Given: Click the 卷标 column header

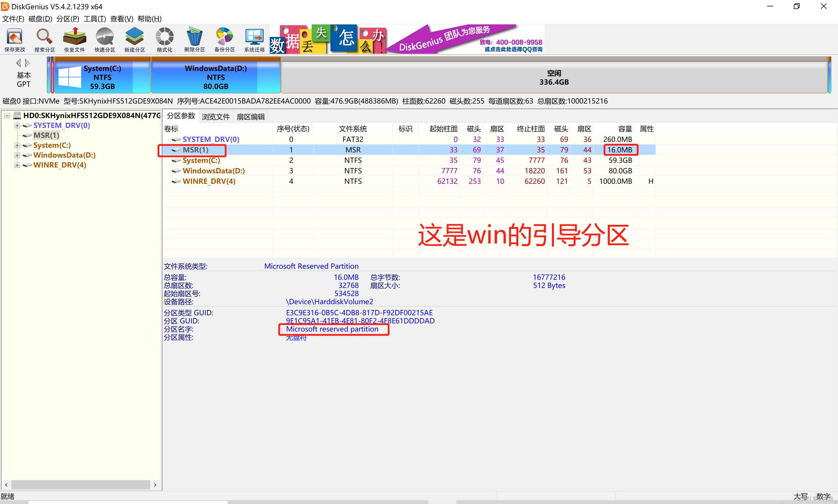Looking at the screenshot, I should [218, 129].
